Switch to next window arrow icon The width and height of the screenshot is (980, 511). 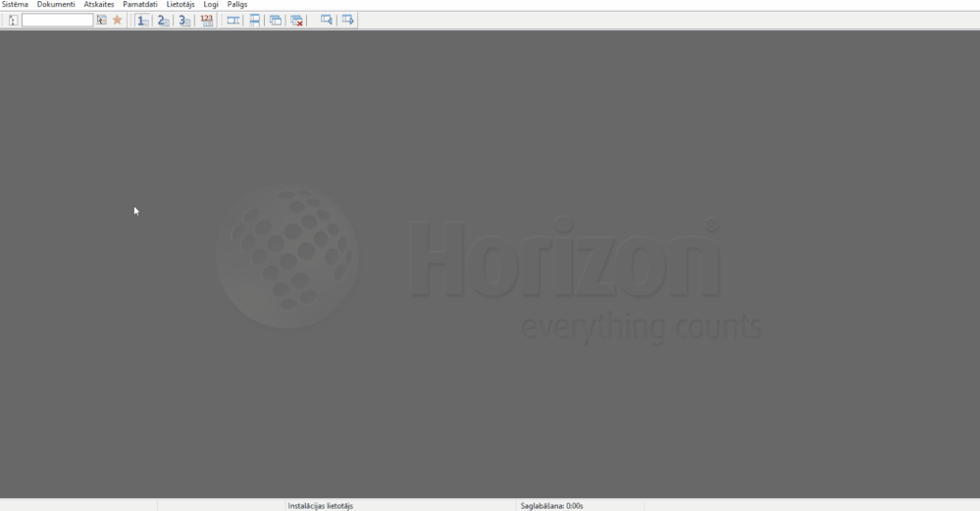[347, 21]
